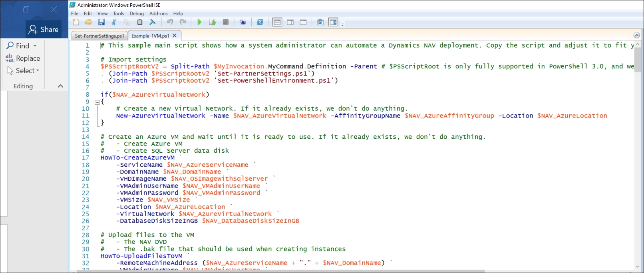The image size is (644, 273).
Task: Click the '# Import settings' comment on line 3
Action: pos(133,60)
